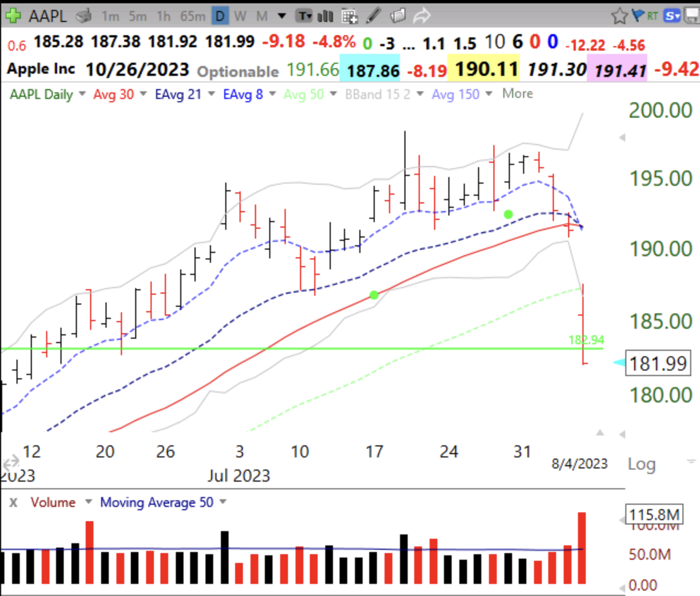
Task: Click the italic 191.30 value
Action: pos(557,69)
